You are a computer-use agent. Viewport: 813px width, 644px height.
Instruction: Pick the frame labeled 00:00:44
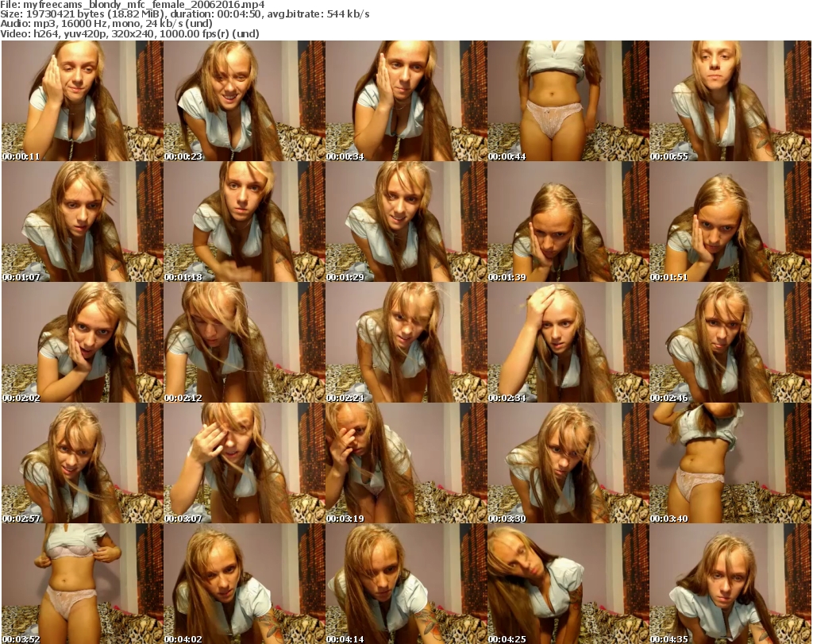click(x=568, y=101)
